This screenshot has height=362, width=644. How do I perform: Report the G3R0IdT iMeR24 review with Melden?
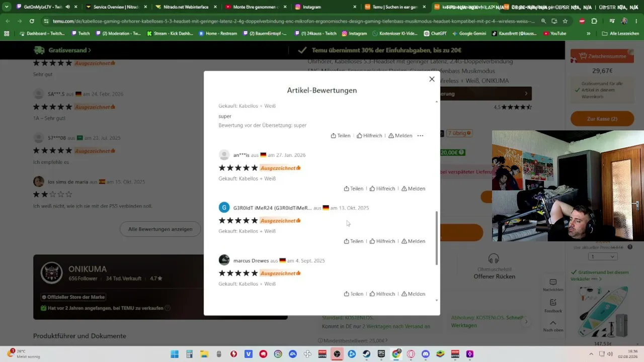414,241
